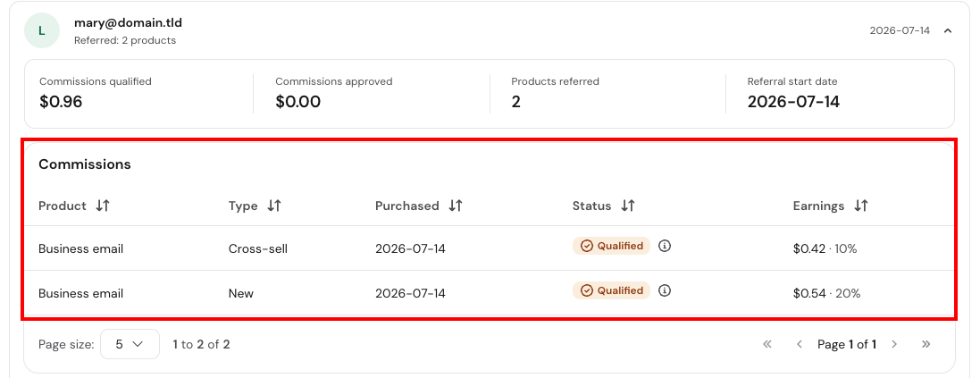
Task: Go to first page
Action: coord(767,344)
